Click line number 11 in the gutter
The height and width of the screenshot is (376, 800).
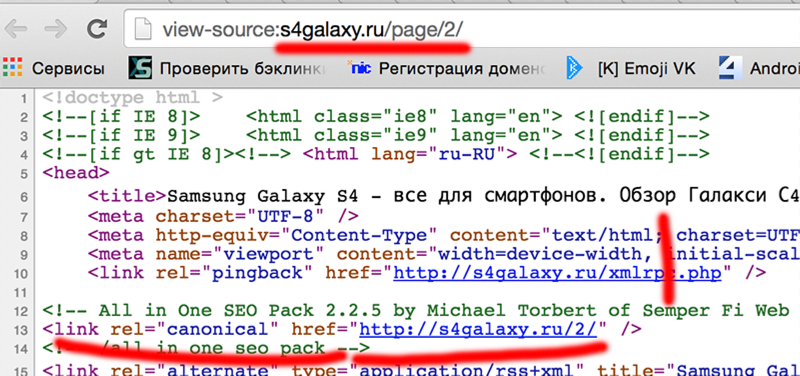tap(20, 293)
